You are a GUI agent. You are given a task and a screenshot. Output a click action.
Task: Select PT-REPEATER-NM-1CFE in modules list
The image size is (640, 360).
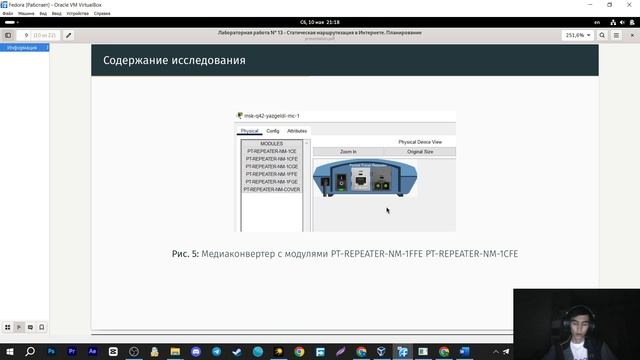click(272, 159)
